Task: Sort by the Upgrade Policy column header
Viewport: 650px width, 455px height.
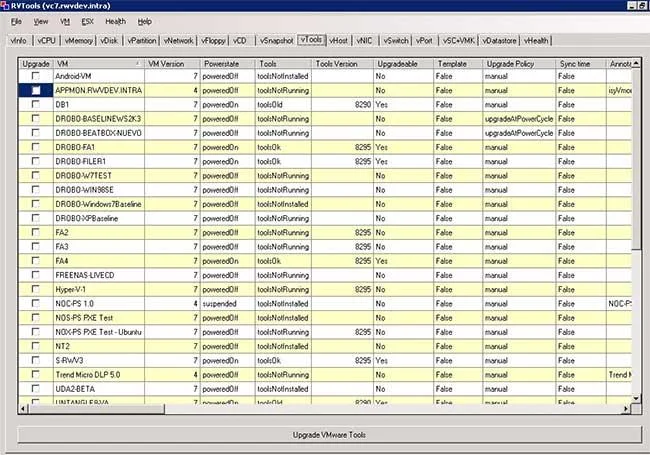Action: (x=519, y=64)
